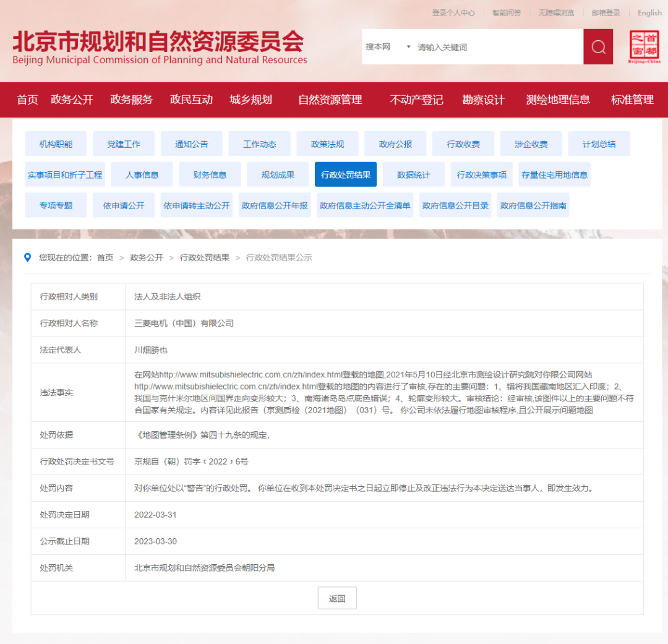Image resolution: width=668 pixels, height=644 pixels.
Task: Select the 实事项目和折子工程 category tab
Action: coord(65,174)
